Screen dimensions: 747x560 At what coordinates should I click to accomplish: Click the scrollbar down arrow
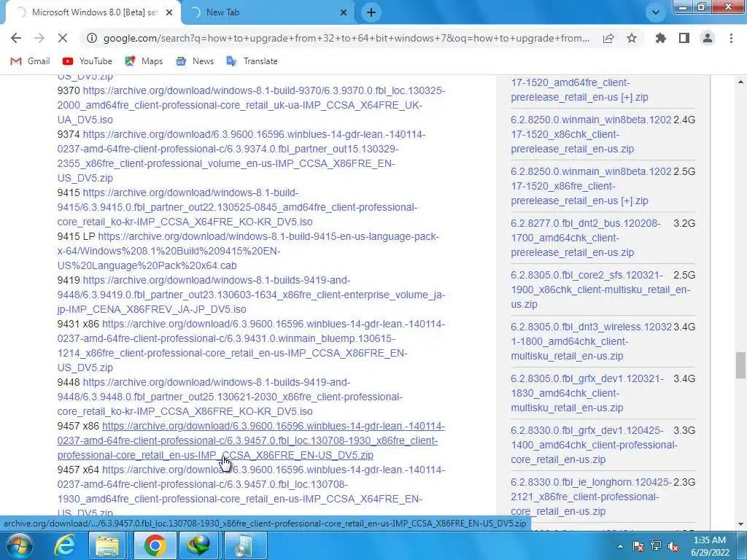click(x=740, y=524)
